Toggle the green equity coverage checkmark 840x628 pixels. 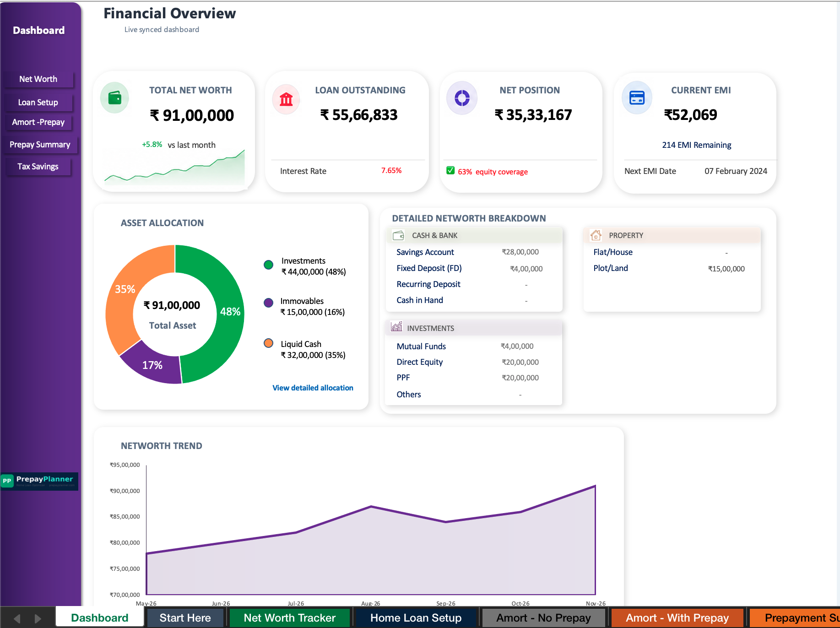click(x=450, y=171)
